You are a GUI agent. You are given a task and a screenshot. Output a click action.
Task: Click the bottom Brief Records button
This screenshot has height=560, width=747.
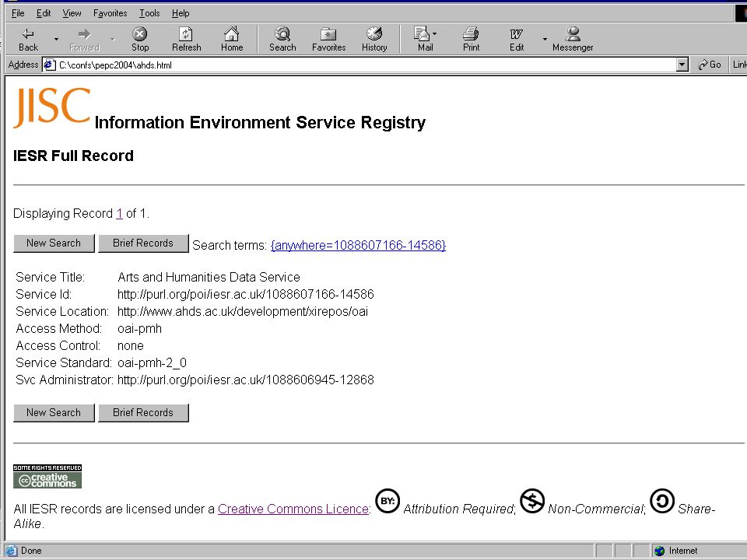(143, 413)
